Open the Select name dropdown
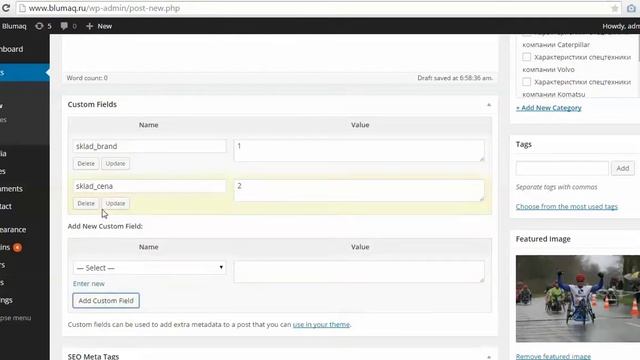Viewport: 640px width, 360px height. 149,268
